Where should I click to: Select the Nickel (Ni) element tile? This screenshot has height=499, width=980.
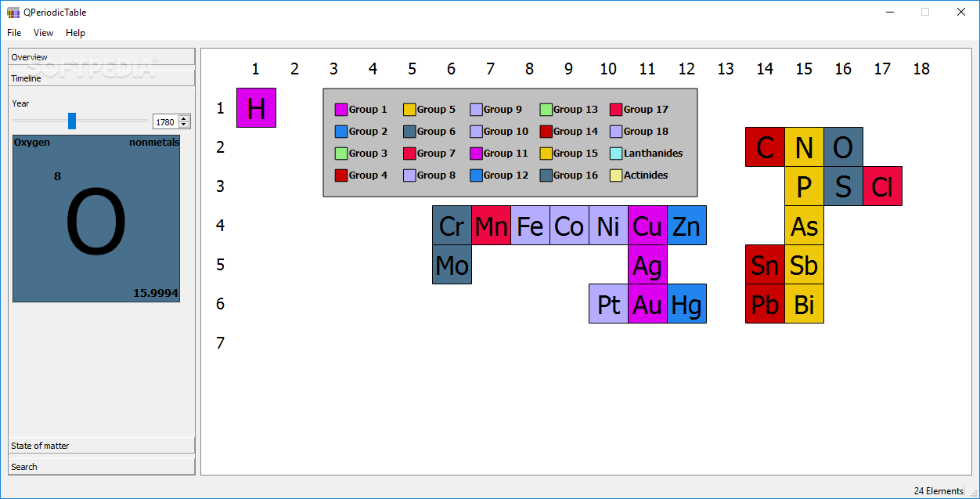coord(608,226)
